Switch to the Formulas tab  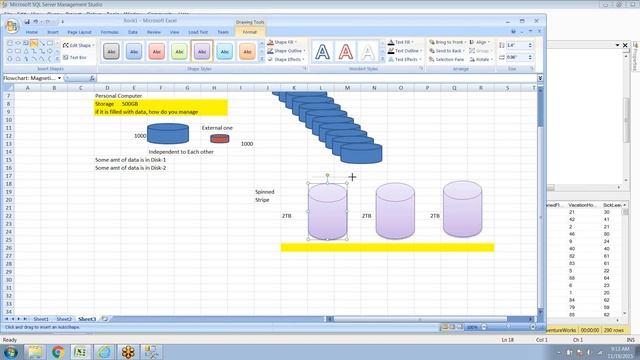[x=109, y=32]
